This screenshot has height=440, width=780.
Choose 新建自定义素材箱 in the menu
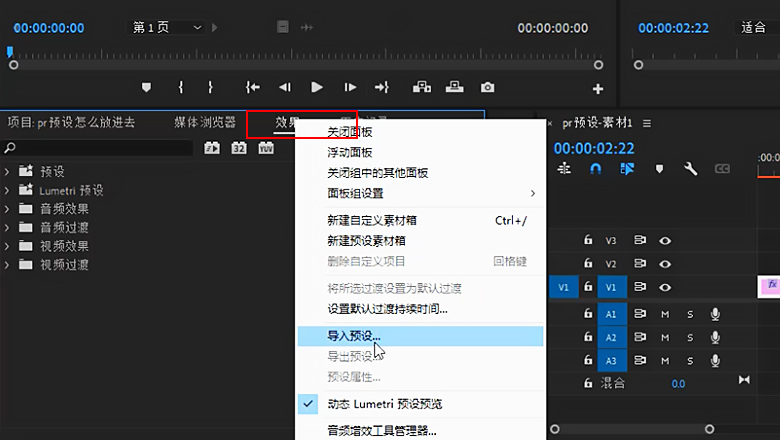372,220
